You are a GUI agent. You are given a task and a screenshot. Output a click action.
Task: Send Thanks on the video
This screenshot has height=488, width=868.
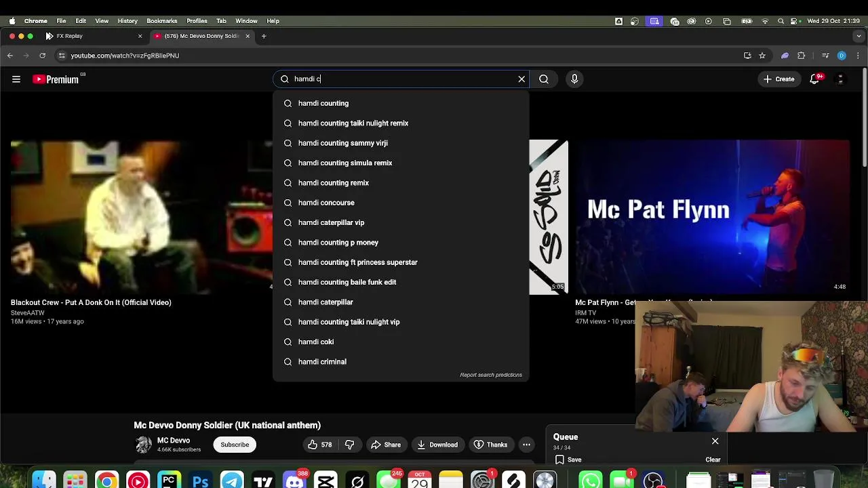[490, 445]
